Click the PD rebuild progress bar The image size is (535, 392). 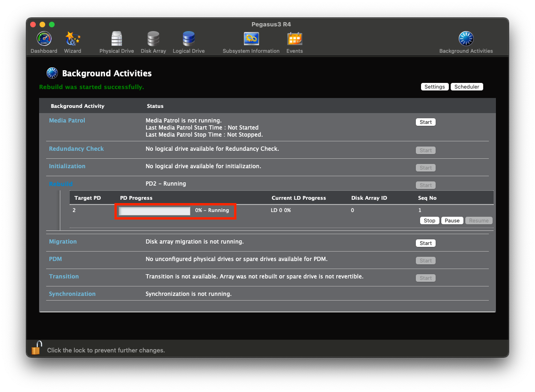(154, 211)
